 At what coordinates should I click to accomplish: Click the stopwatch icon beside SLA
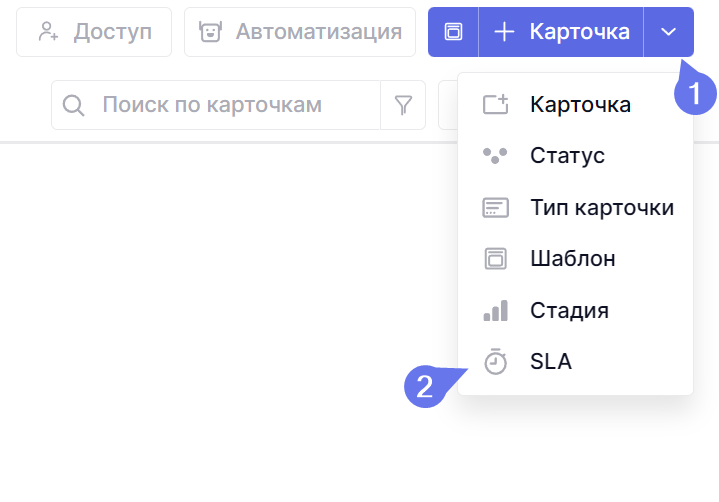click(496, 361)
